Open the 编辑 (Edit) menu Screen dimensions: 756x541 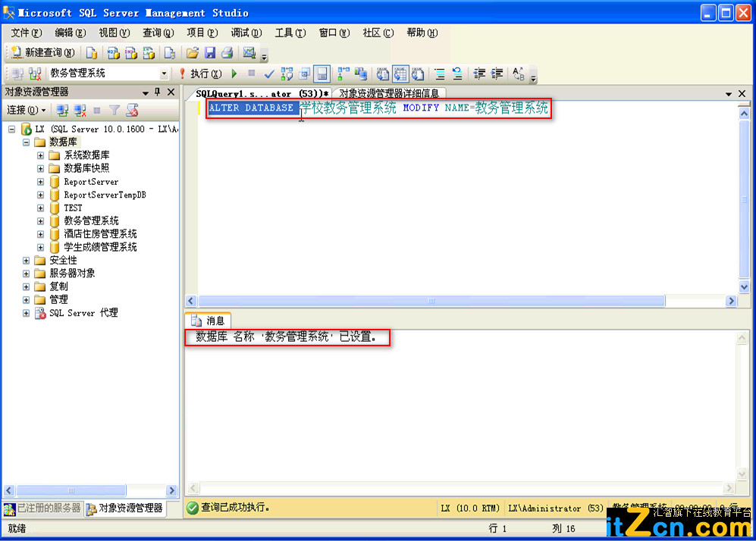pyautogui.click(x=70, y=33)
